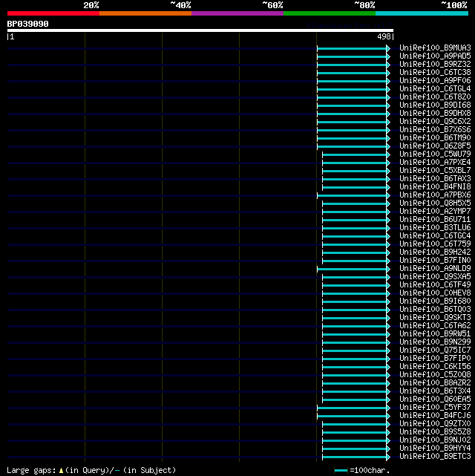Click the purple ~60% identity color band
475x476 pixels.
coord(237,13)
